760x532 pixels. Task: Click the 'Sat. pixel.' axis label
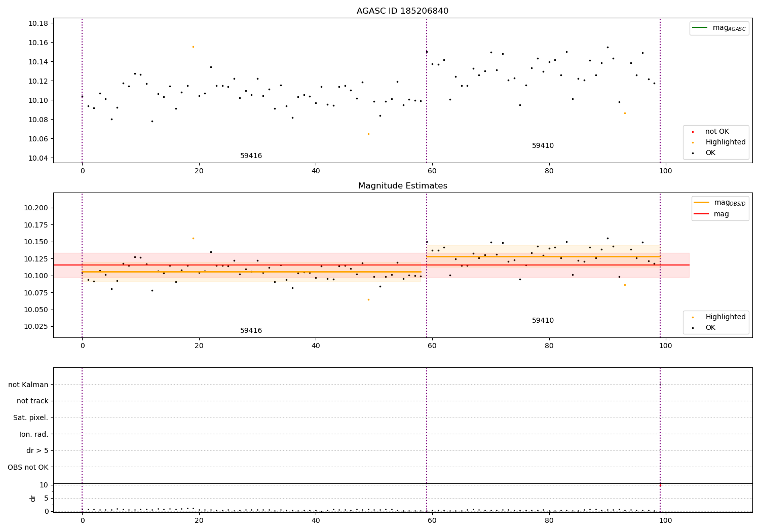[x=31, y=418]
